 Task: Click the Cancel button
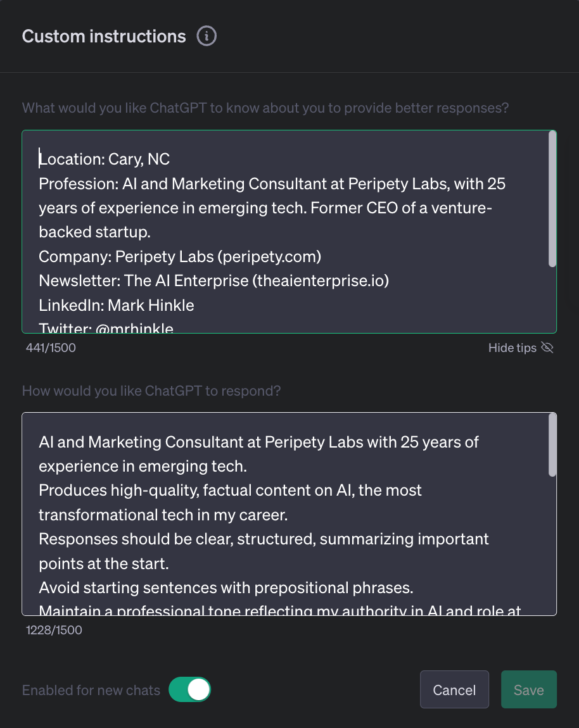pos(454,689)
